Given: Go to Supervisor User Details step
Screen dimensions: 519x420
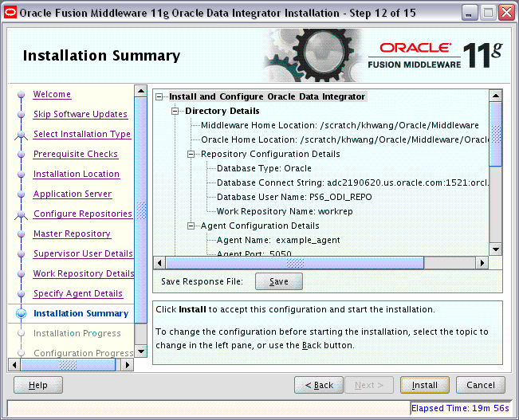Looking at the screenshot, I should pos(83,253).
